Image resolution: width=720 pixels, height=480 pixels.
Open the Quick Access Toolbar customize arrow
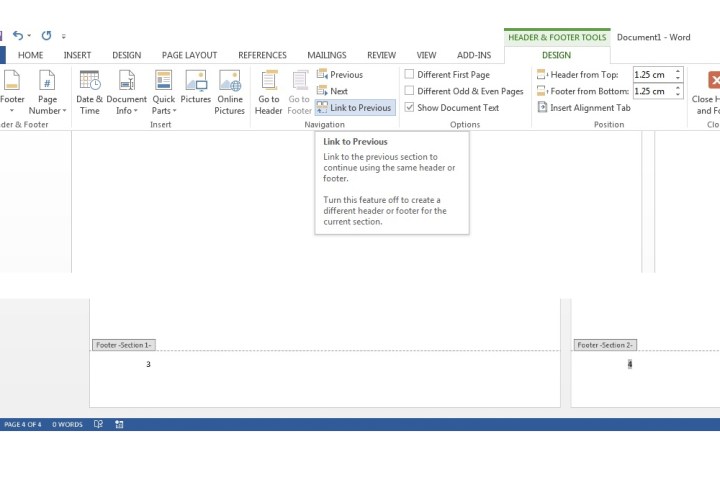pyautogui.click(x=64, y=36)
